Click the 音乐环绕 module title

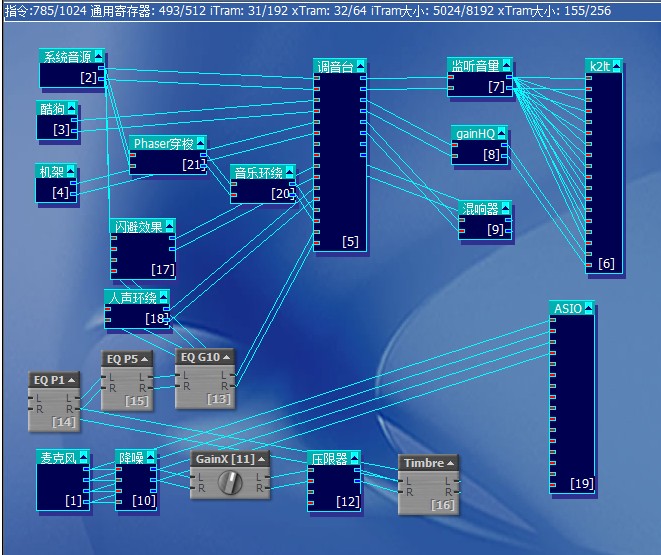coord(256,173)
